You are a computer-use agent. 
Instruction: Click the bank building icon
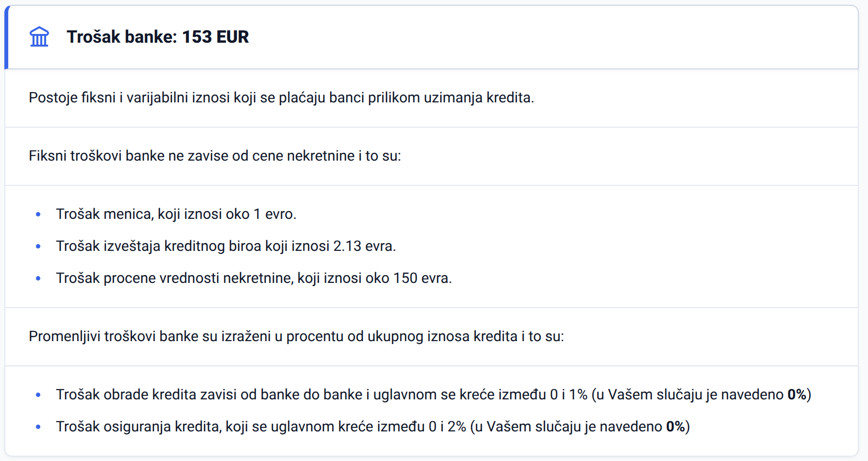pyautogui.click(x=39, y=37)
